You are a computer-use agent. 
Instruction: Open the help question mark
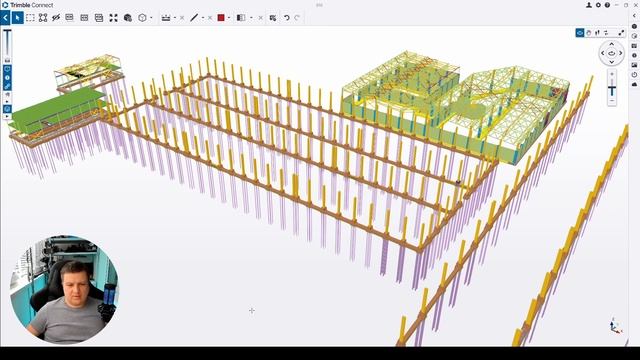click(607, 5)
